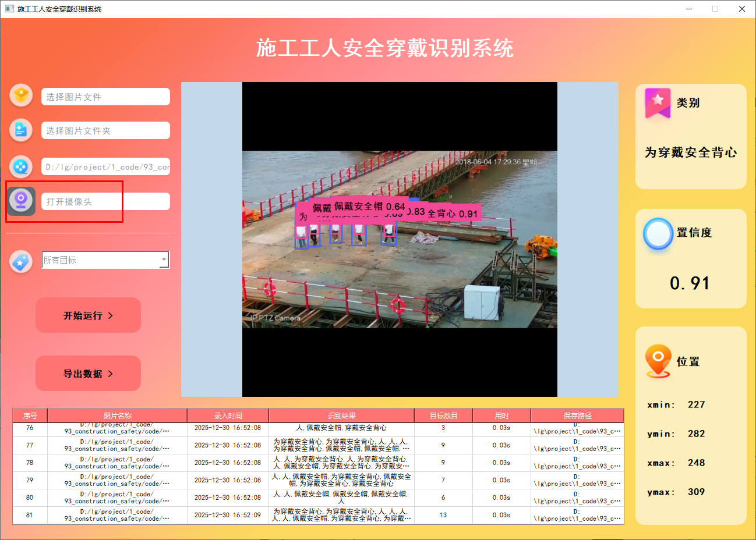The height and width of the screenshot is (540, 756).
Task: Click the xmin value 227
Action: point(697,404)
